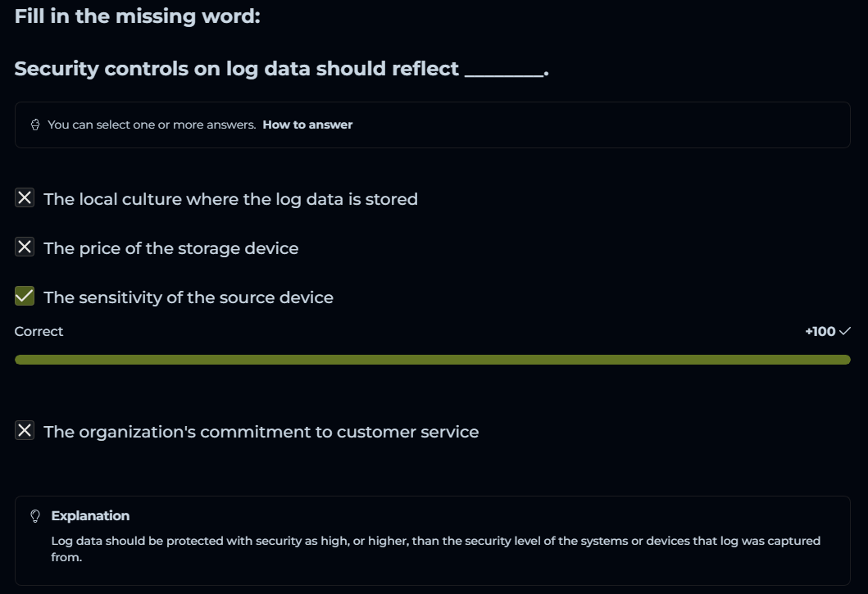Click the "You can select one or more answers" text

(x=152, y=125)
